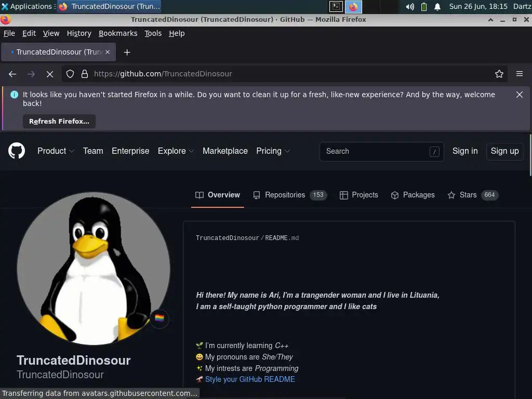The image size is (532, 399).
Task: Click the battery icon in system tray
Action: pyautogui.click(x=424, y=6)
